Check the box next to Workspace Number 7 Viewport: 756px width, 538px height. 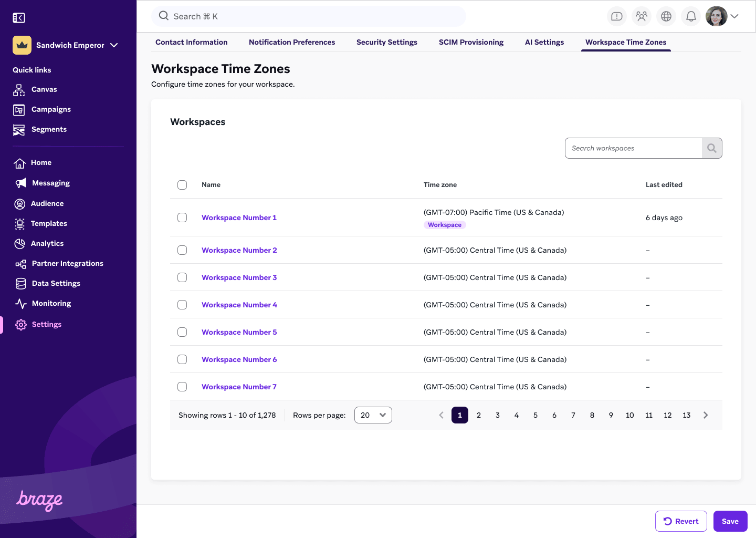click(182, 387)
